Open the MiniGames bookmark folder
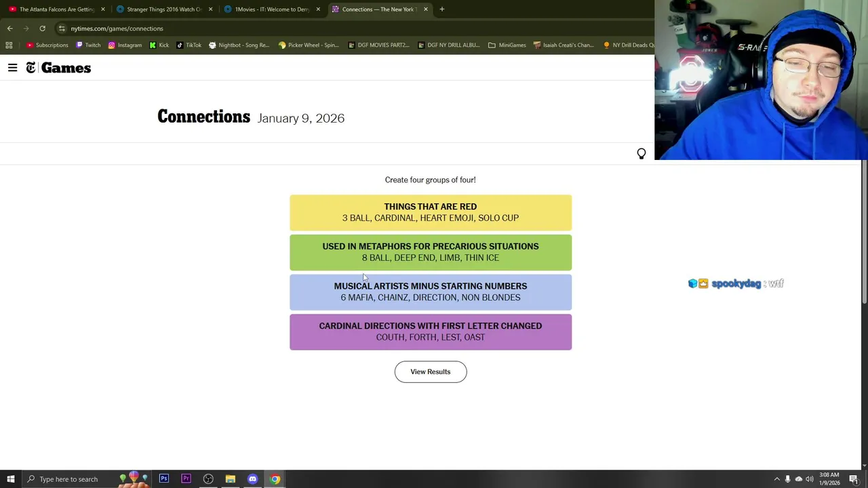 point(507,45)
